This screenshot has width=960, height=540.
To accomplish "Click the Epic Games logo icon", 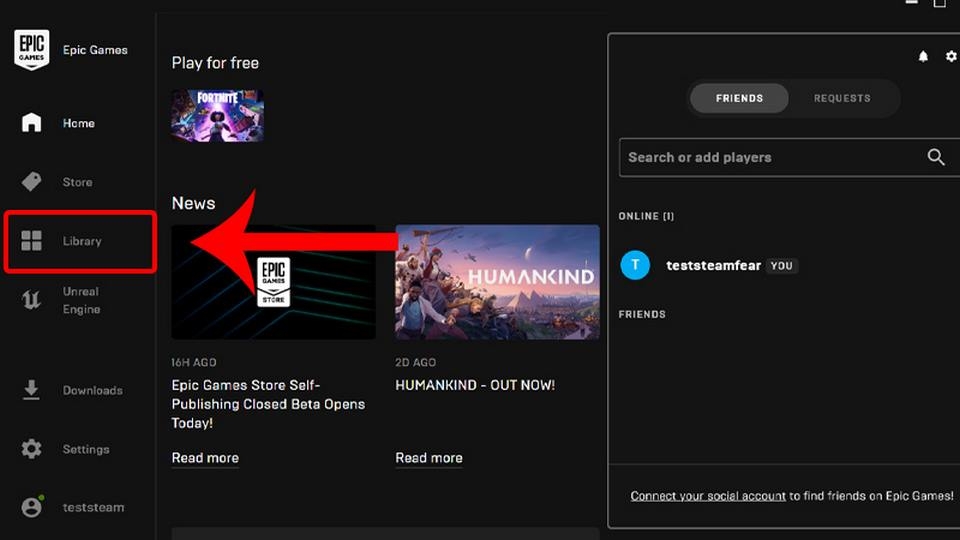I will 31,50.
